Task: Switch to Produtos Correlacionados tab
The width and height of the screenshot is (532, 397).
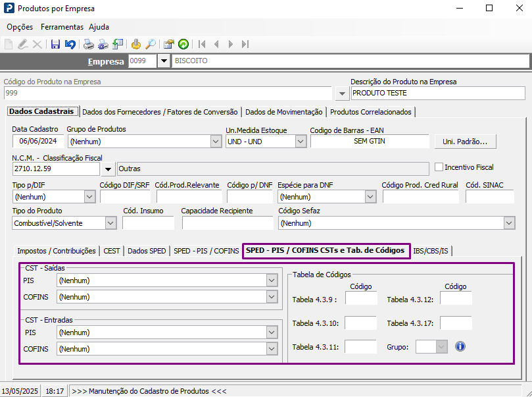Action: [x=370, y=112]
